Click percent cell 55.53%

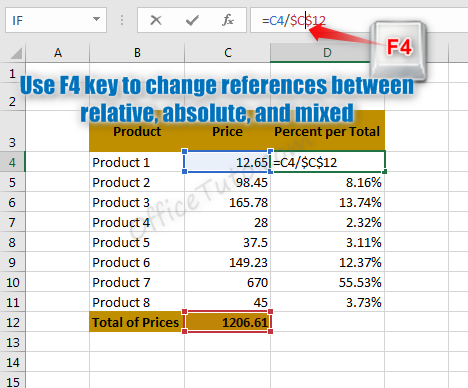click(327, 282)
